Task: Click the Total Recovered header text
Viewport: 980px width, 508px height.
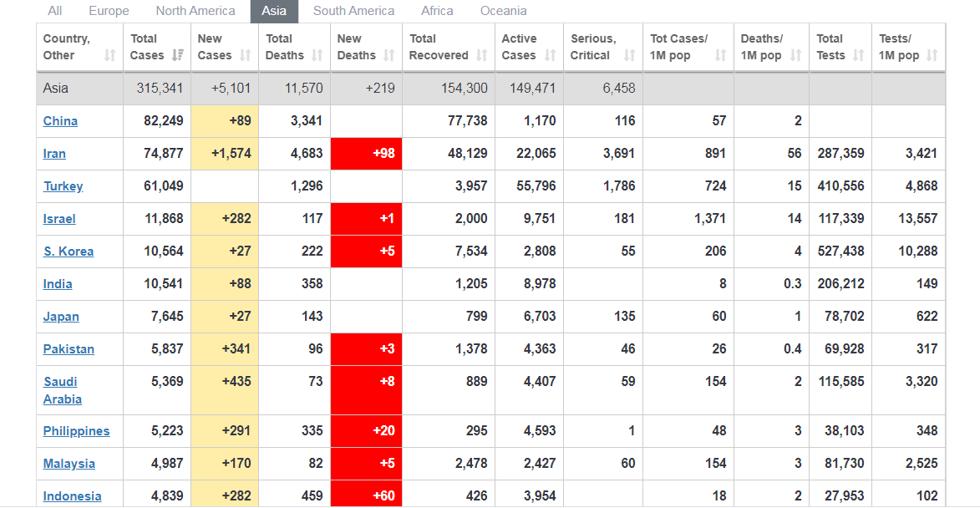Action: [439, 47]
